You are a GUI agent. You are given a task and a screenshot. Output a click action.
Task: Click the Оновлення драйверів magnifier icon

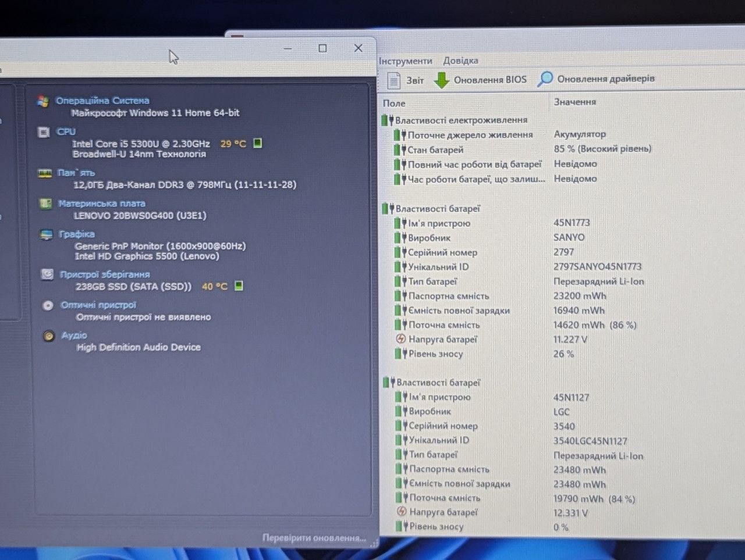click(545, 79)
